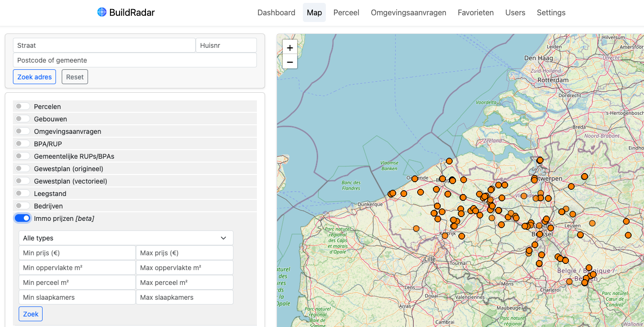Viewport: 644px width, 327px height.
Task: Enable the Percelen layer toggle
Action: [22, 107]
